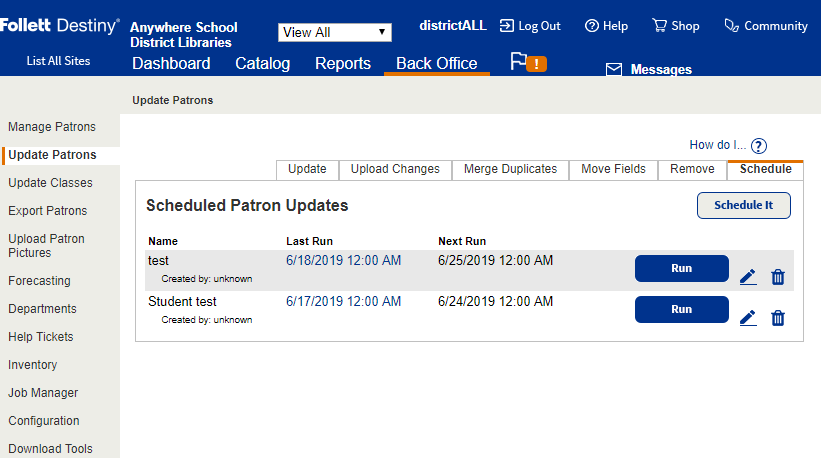The width and height of the screenshot is (821, 458).
Task: Click the delete trash icon for test
Action: pos(778,277)
